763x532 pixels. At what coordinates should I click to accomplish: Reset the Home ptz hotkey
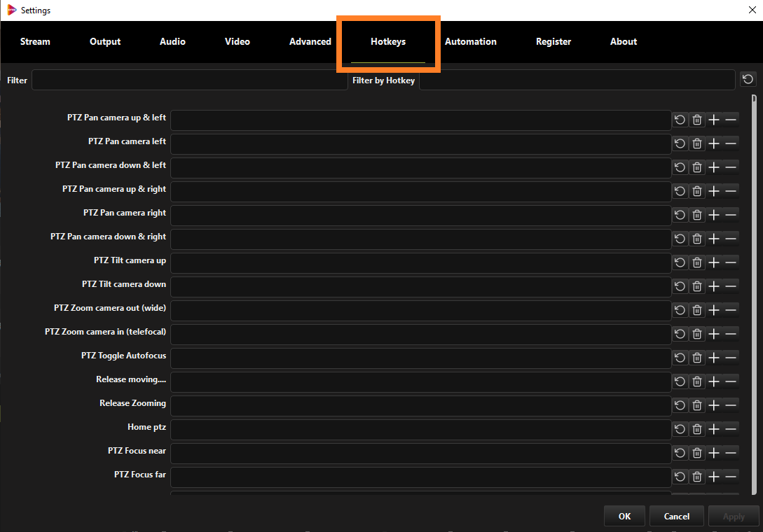[x=680, y=429]
